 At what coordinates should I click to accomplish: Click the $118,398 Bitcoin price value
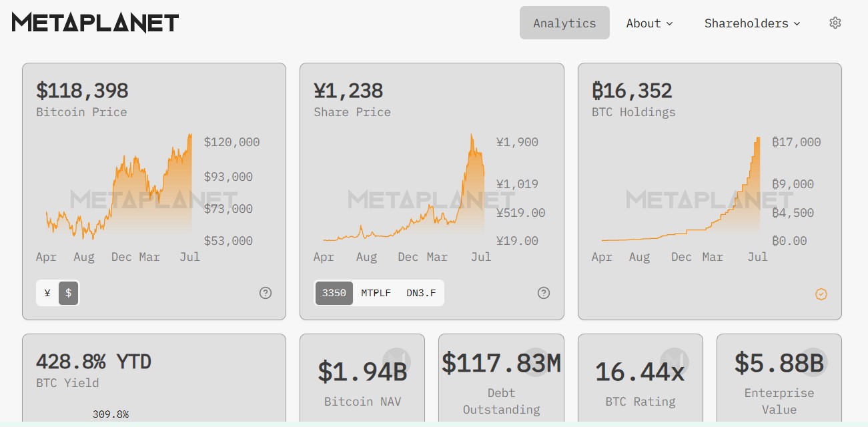point(82,90)
